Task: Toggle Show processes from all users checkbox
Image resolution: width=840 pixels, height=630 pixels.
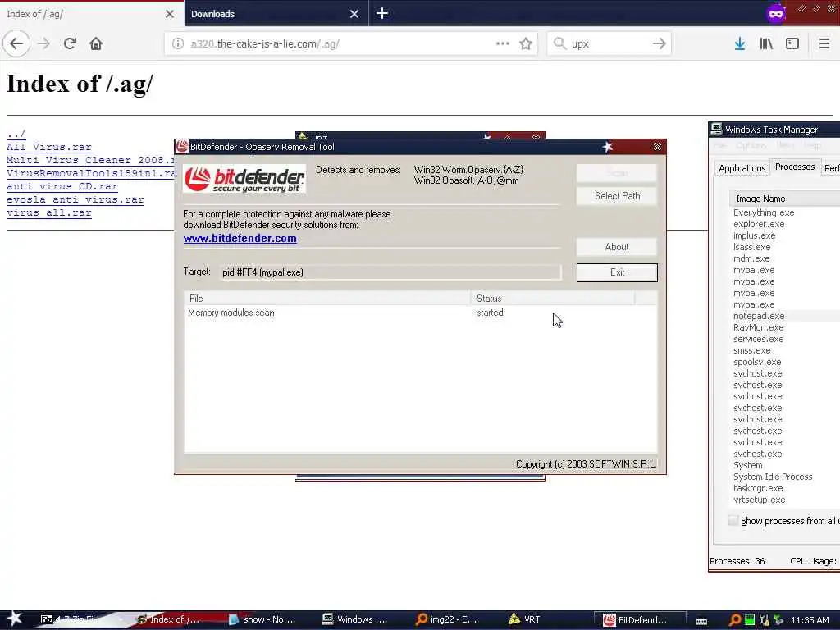Action: 733,520
